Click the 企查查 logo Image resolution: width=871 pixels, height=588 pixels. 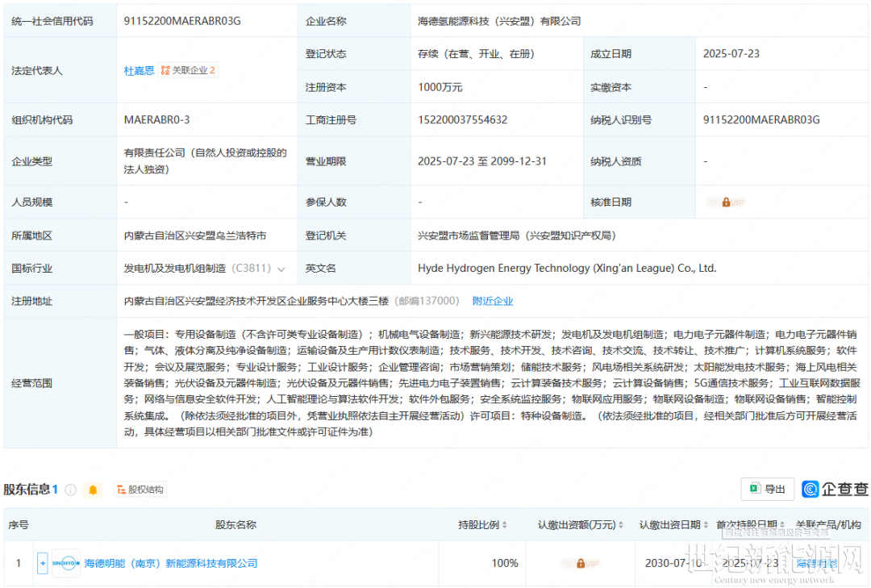[836, 489]
